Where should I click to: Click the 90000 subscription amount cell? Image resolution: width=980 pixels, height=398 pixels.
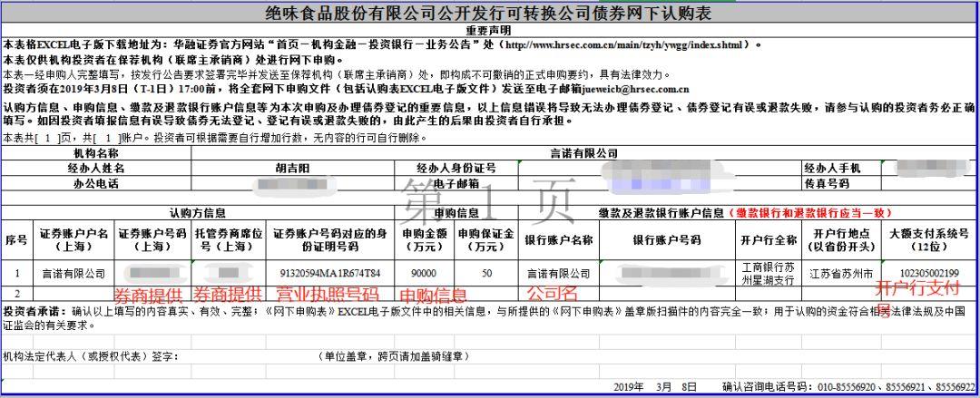pos(425,274)
